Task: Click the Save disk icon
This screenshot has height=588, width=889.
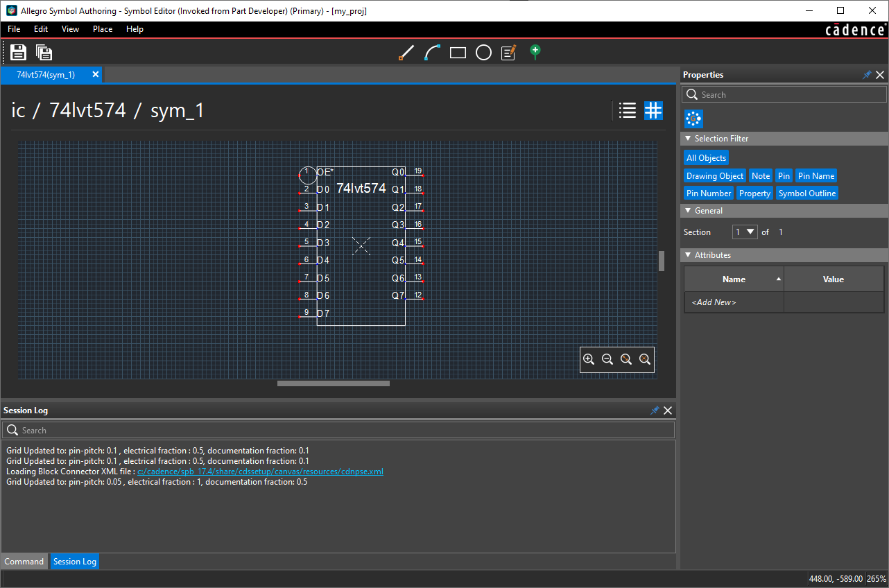Action: coord(18,52)
